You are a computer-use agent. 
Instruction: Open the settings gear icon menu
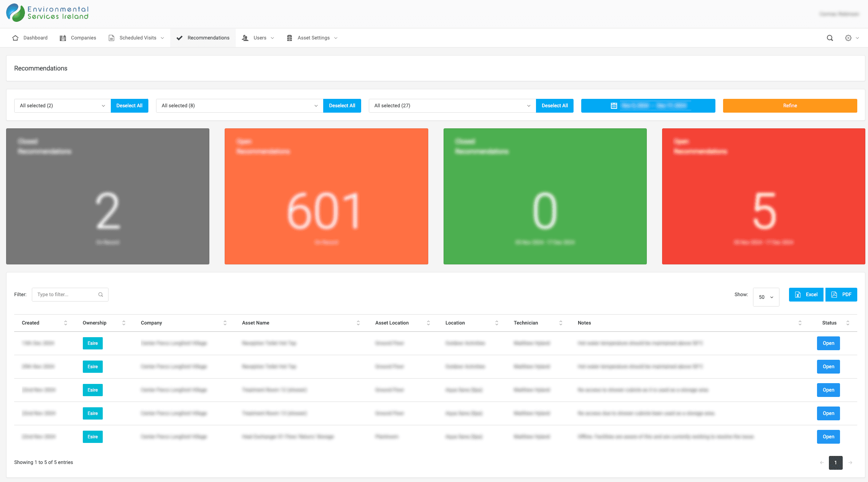pyautogui.click(x=852, y=38)
